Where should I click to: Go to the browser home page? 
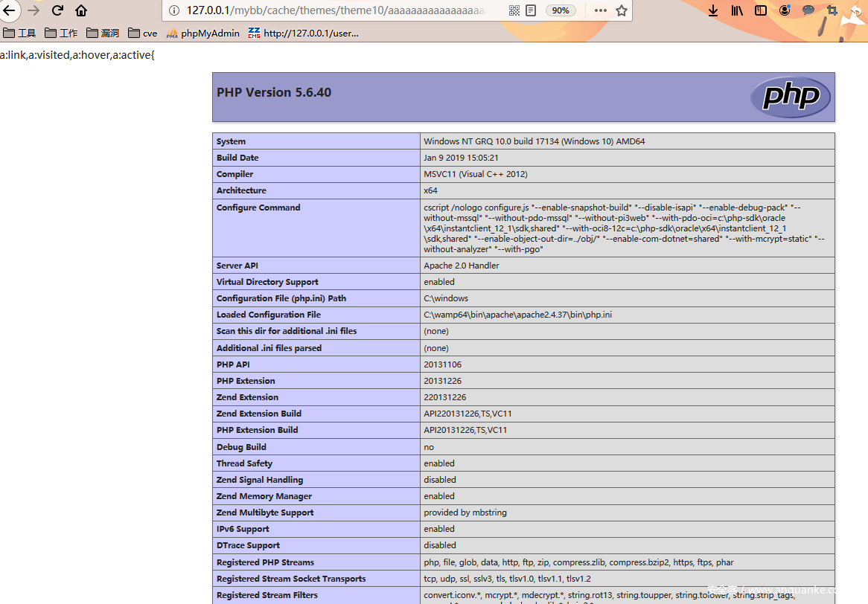[x=81, y=10]
